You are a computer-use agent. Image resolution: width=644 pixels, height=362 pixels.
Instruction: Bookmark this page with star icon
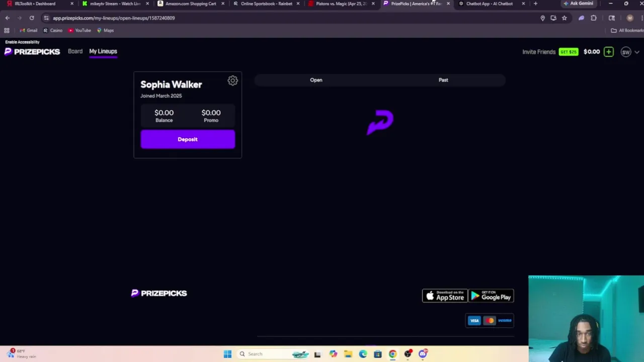tap(564, 18)
